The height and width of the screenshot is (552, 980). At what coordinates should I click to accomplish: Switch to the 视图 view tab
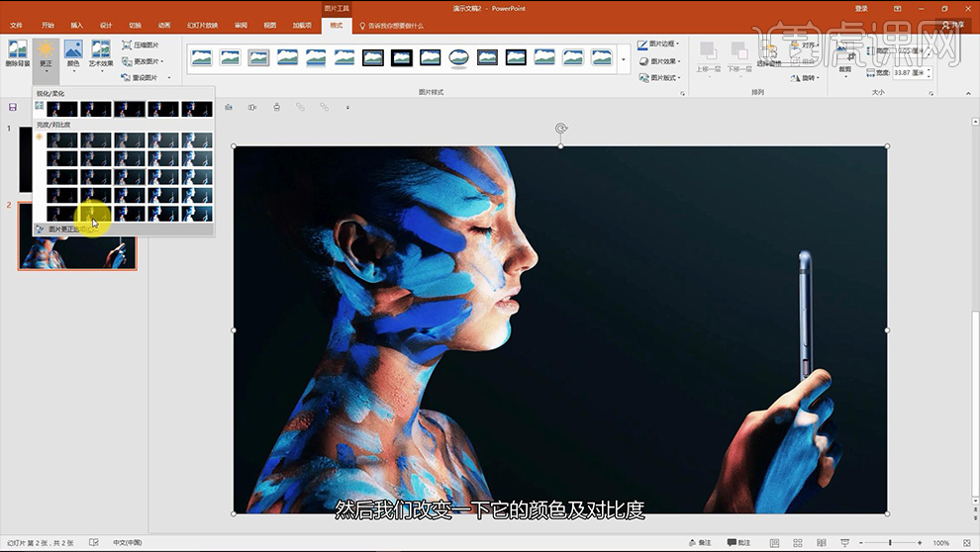pos(269,26)
